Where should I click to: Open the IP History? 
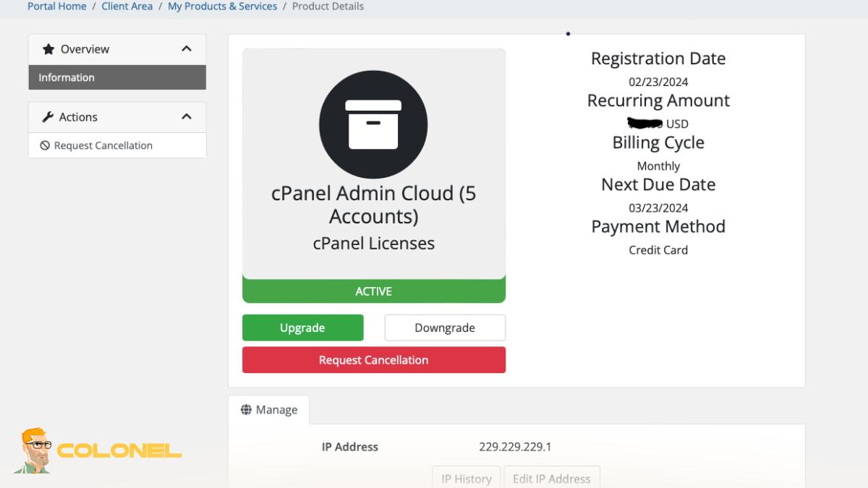(x=466, y=479)
